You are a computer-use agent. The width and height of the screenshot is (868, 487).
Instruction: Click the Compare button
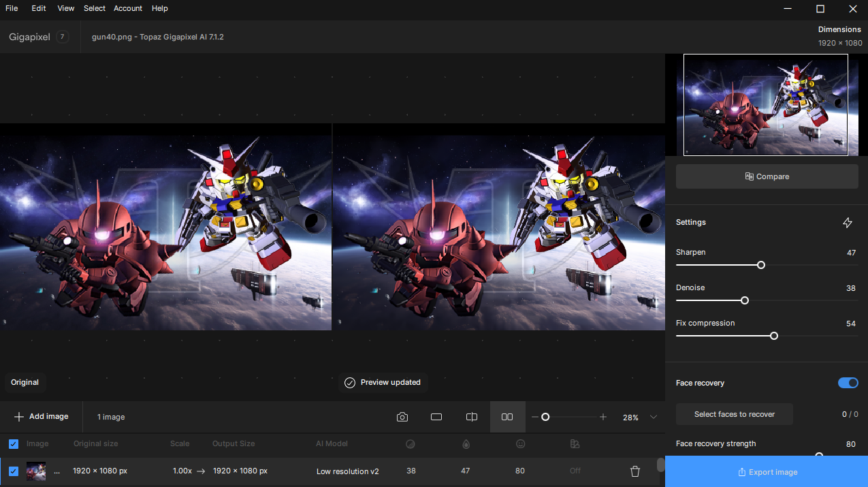pyautogui.click(x=767, y=176)
